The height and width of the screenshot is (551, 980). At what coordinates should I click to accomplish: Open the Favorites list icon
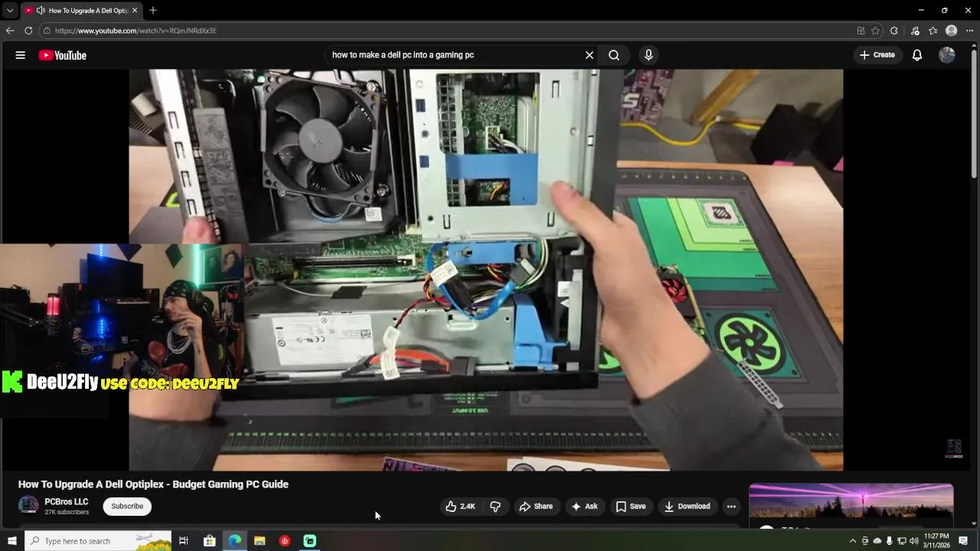[x=933, y=31]
